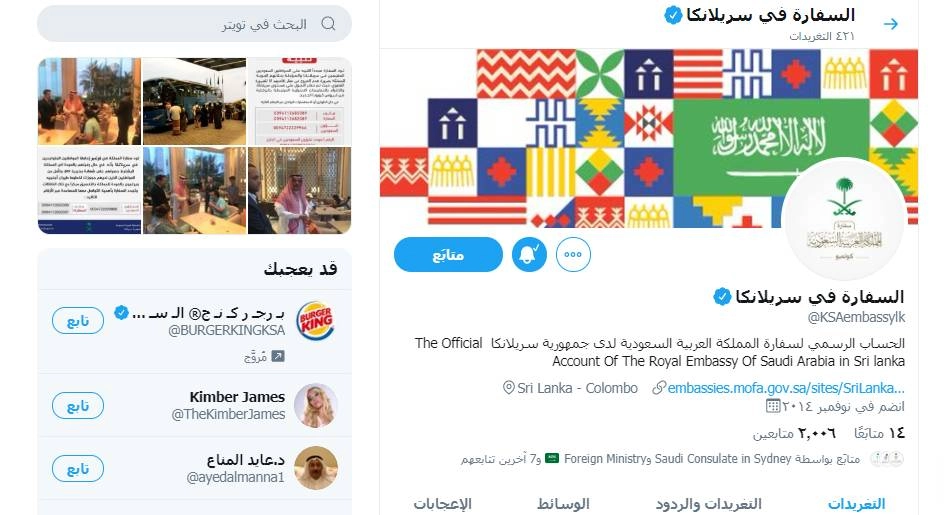Screen dimensions: 944x515
Task: Open the embassies.mofa.gov.sa website link
Action: (x=786, y=388)
